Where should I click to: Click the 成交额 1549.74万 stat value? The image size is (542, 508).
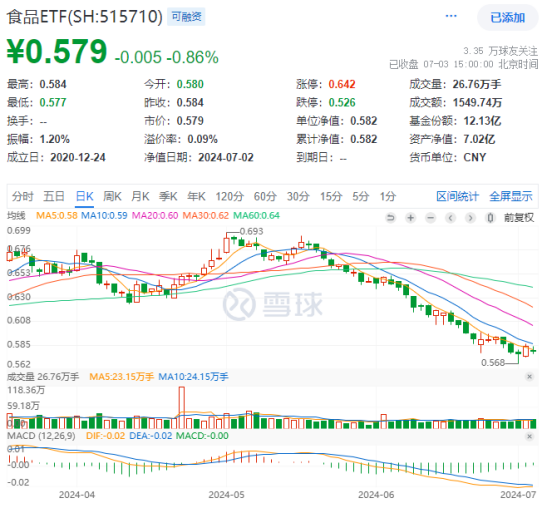click(477, 102)
